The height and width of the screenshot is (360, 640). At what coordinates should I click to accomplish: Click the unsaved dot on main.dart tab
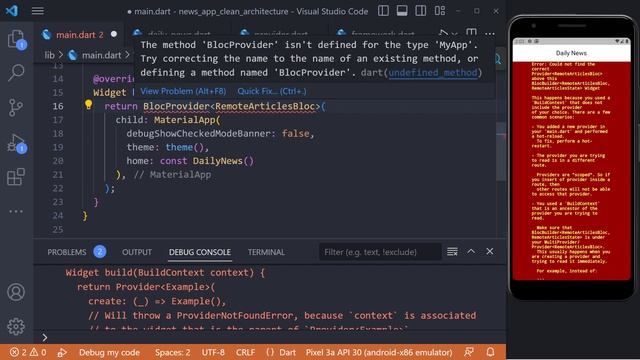(114, 34)
